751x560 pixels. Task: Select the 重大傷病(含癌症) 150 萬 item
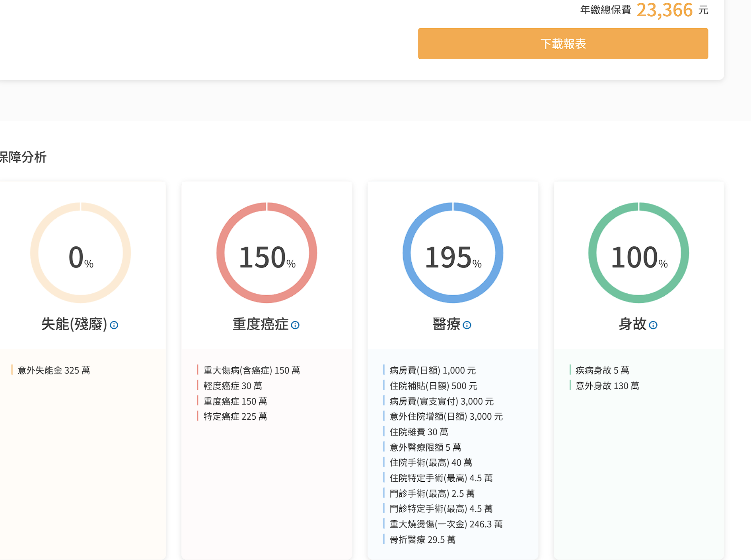(251, 370)
